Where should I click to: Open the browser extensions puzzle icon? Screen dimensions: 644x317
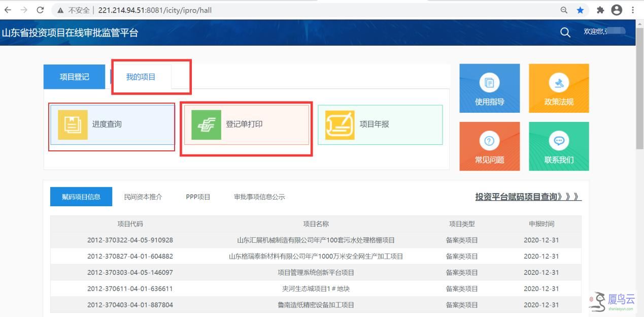coord(600,10)
